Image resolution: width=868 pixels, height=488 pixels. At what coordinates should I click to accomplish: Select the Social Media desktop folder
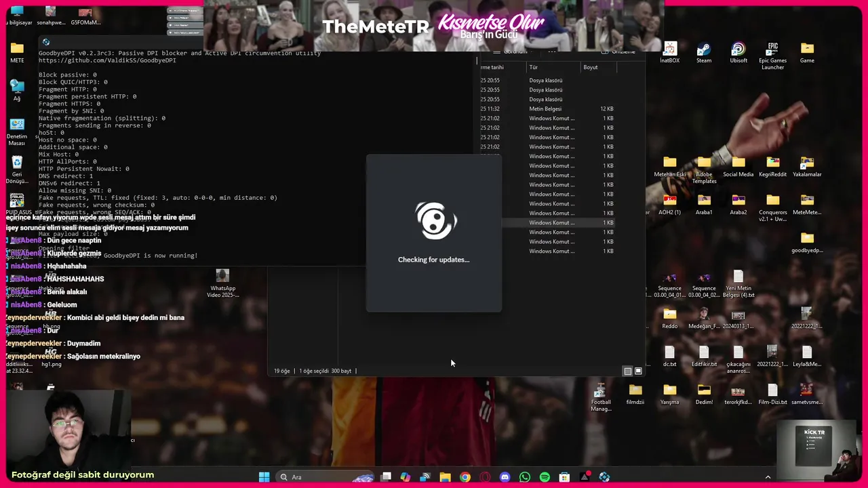[x=738, y=167]
